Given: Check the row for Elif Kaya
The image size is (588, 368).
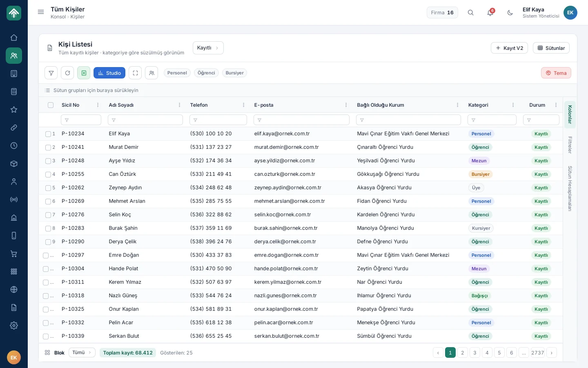Looking at the screenshot, I should (x=48, y=134).
